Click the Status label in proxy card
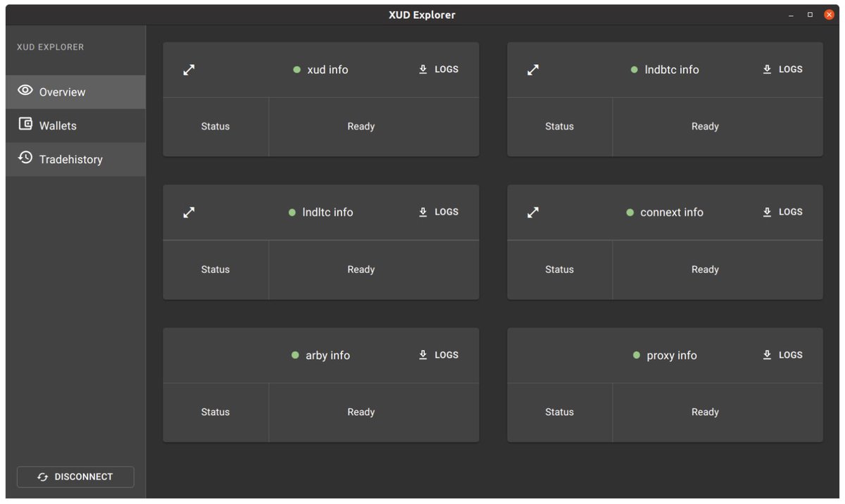Screen dimensions: 845x504 [x=559, y=412]
